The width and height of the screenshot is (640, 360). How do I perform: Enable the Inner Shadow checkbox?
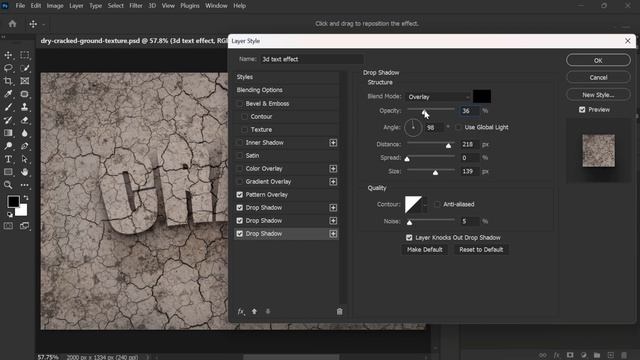(x=240, y=142)
